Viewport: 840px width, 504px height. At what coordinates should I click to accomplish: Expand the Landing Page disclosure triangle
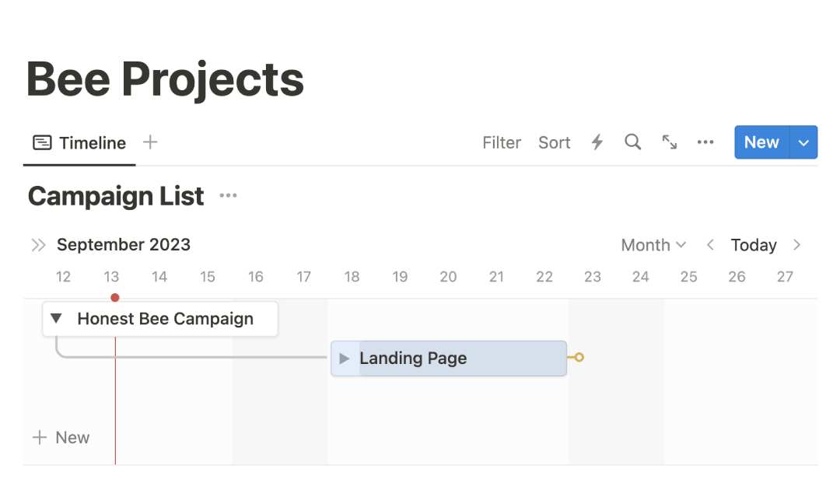pos(345,359)
